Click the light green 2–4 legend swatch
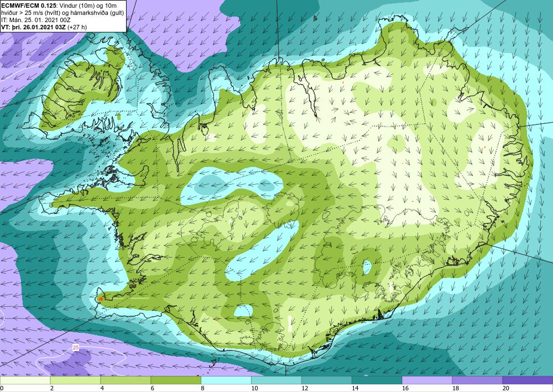553x392 pixels. [75, 380]
